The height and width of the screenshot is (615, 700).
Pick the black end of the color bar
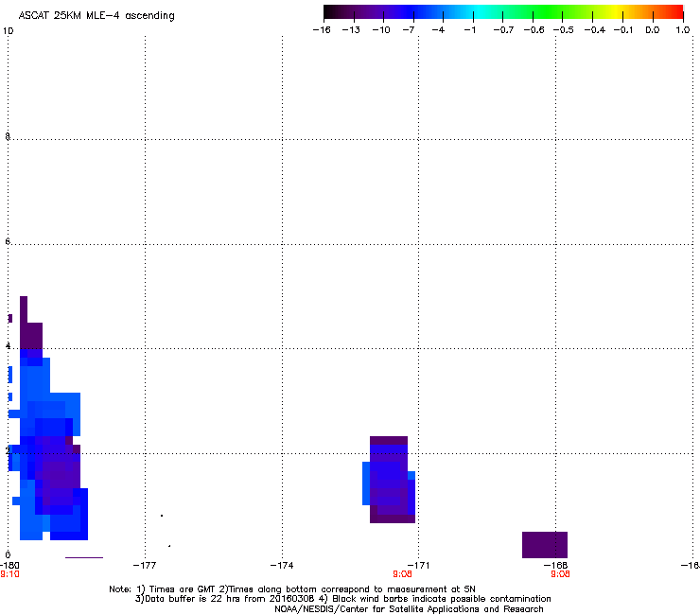[x=329, y=12]
